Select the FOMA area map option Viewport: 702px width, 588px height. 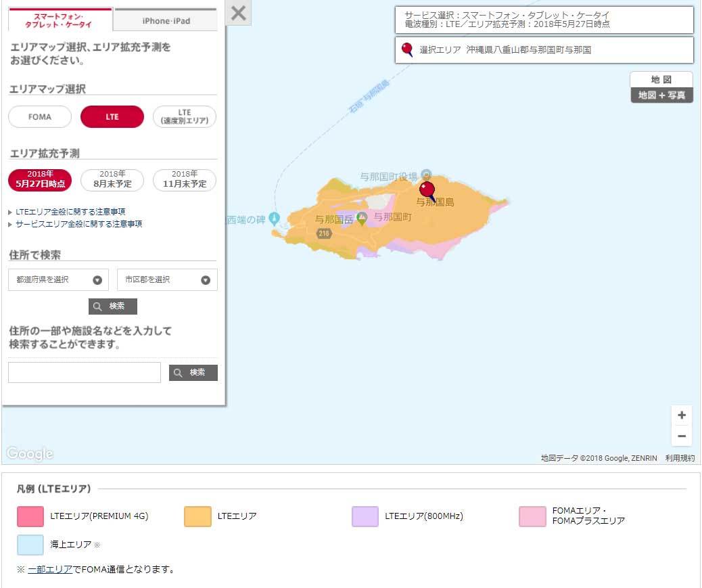tap(40, 117)
